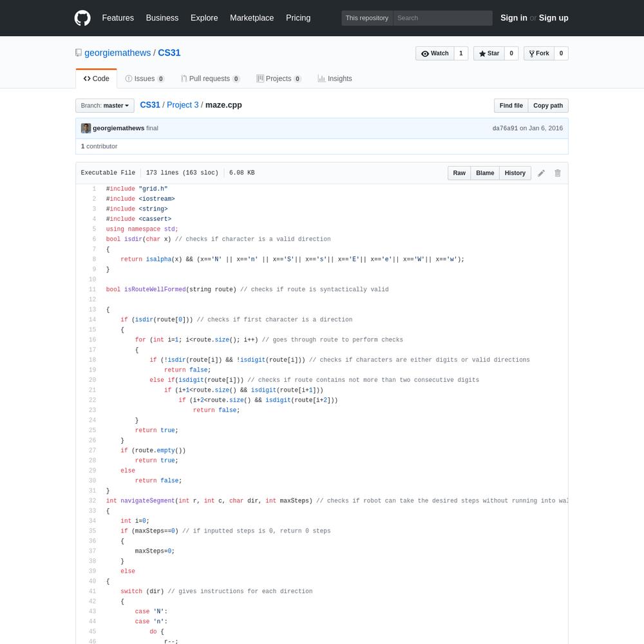Screen dimensions: 644x644
Task: Click the forks count 0
Action: tap(561, 53)
